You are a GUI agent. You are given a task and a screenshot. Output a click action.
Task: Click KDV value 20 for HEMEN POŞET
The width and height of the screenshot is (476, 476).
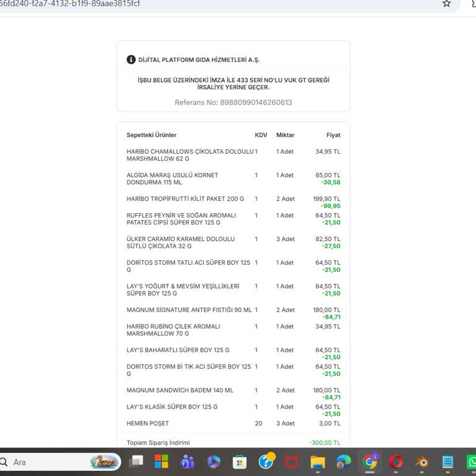tap(258, 423)
